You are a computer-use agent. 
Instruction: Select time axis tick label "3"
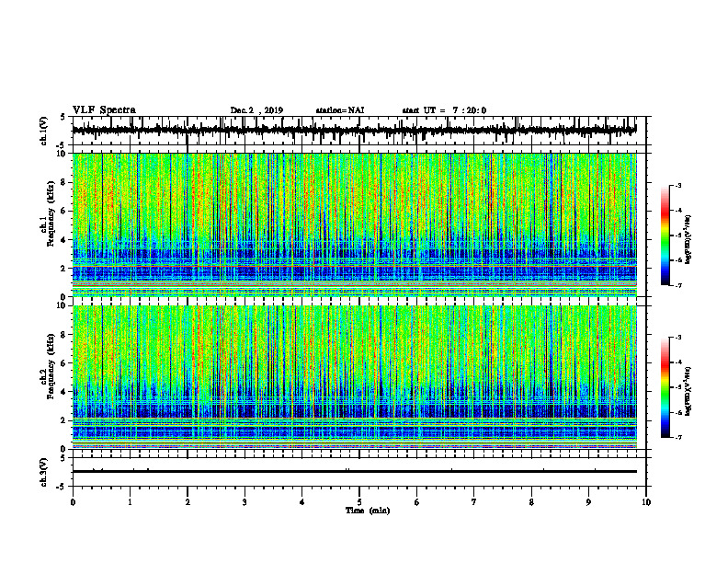pos(245,502)
